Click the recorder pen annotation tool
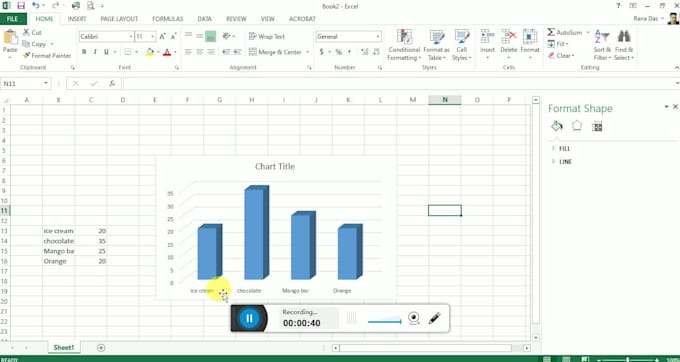The height and width of the screenshot is (362, 680). point(434,318)
